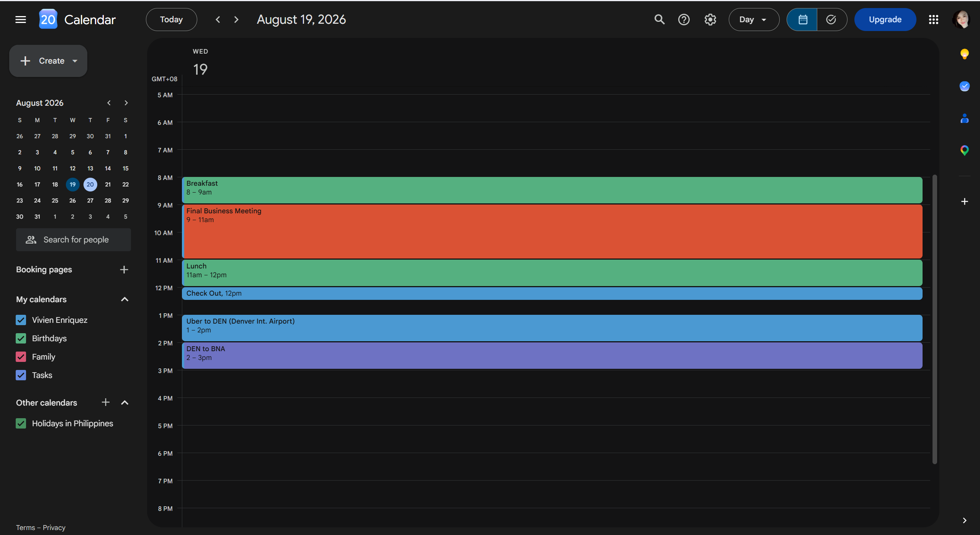Open the search magnifier icon
980x535 pixels.
point(659,20)
